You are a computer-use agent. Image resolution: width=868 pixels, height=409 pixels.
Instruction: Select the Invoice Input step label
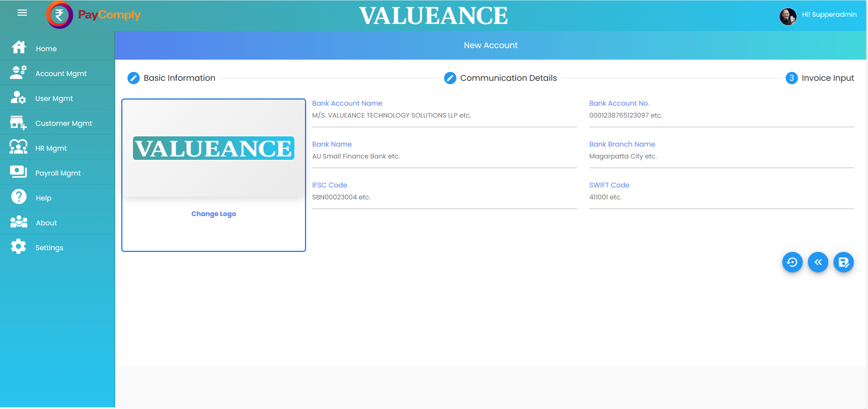point(827,78)
